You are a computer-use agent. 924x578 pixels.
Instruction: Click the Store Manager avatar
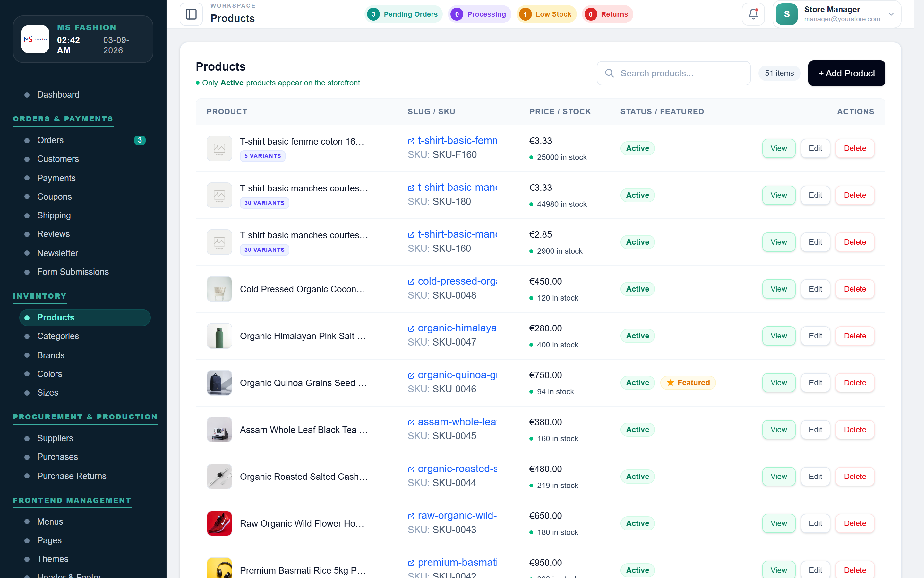click(787, 14)
